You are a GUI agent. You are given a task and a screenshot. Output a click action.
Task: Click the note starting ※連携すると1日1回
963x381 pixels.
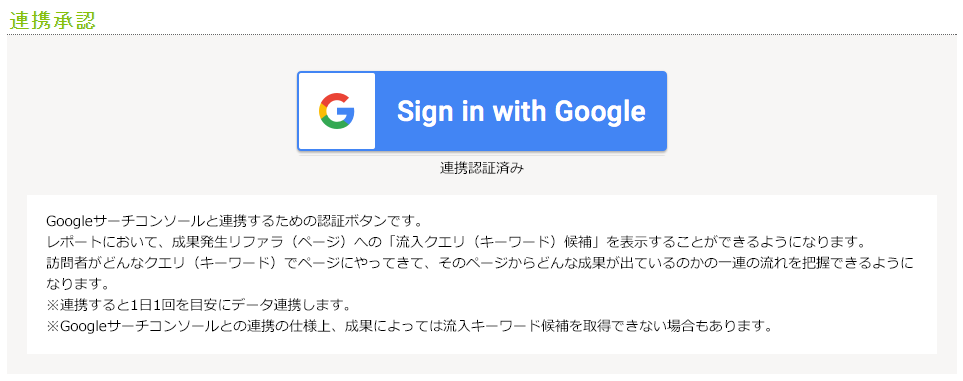[198, 305]
